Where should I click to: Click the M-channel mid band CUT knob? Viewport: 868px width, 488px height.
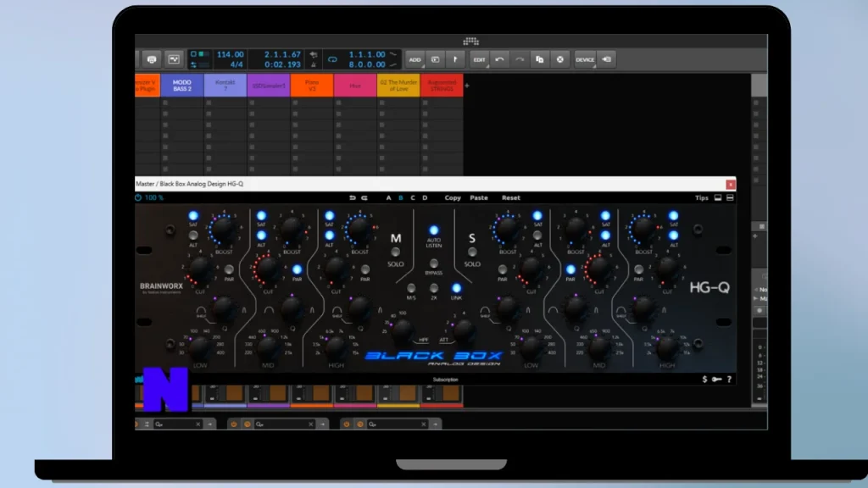[267, 269]
